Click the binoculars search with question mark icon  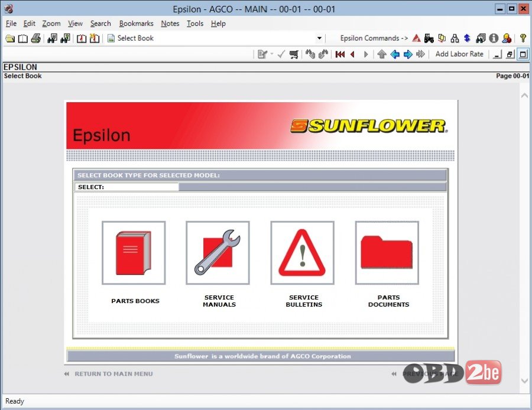click(x=65, y=38)
